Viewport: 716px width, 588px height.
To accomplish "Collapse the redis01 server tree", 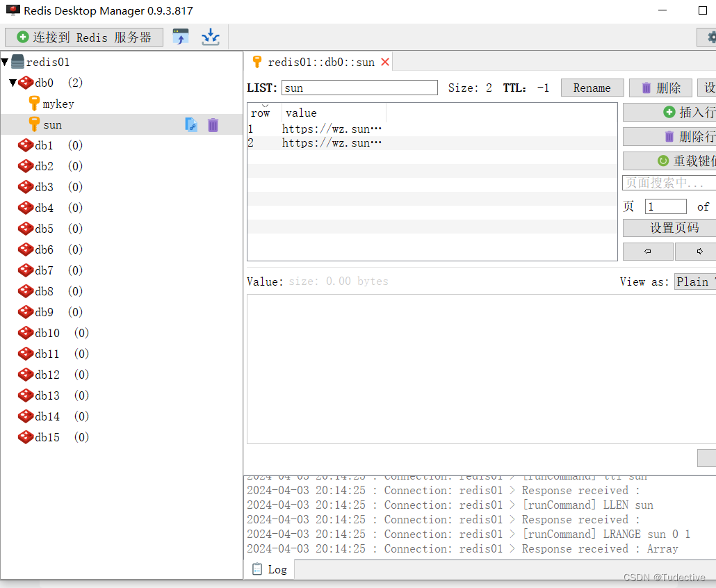I will pyautogui.click(x=5, y=62).
